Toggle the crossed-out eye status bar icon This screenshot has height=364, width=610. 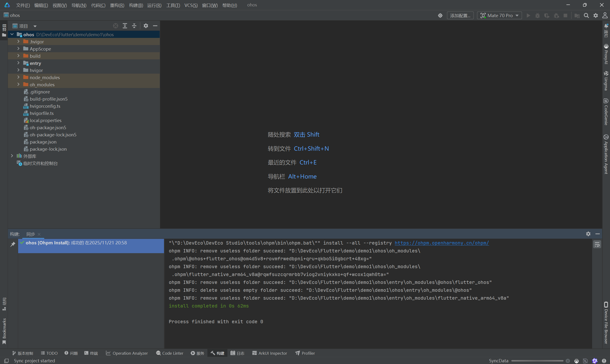click(x=585, y=361)
